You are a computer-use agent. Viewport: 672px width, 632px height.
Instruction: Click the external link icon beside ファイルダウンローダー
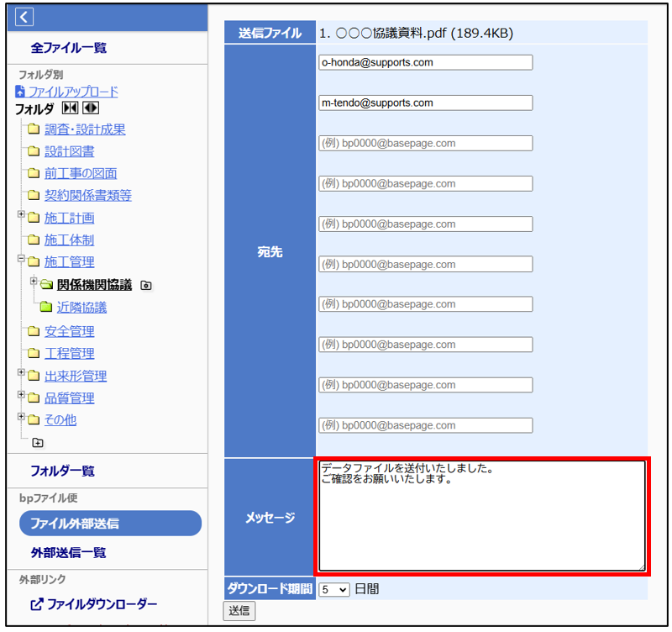pos(36,604)
